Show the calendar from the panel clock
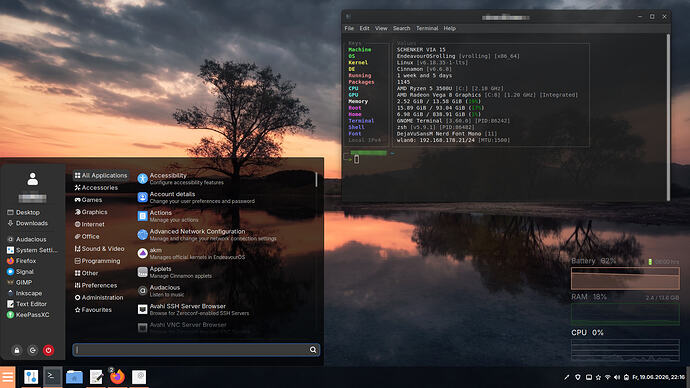Screen dimensions: 690x388 (x=659, y=377)
